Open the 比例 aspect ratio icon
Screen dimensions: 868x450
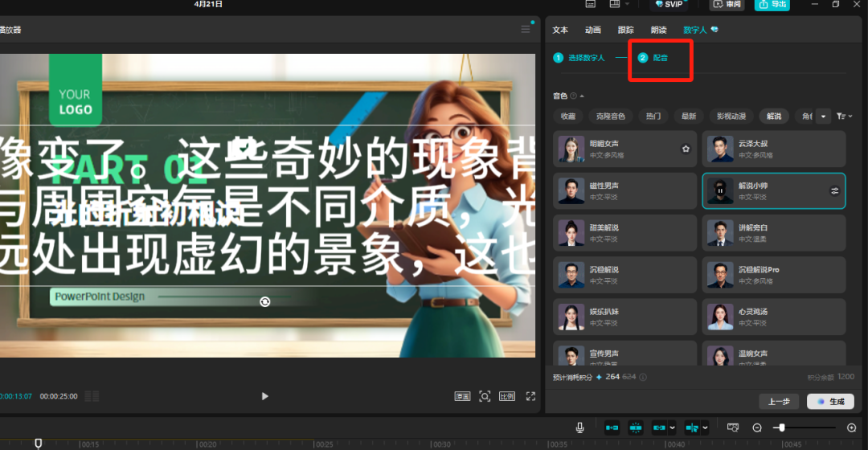pos(507,396)
